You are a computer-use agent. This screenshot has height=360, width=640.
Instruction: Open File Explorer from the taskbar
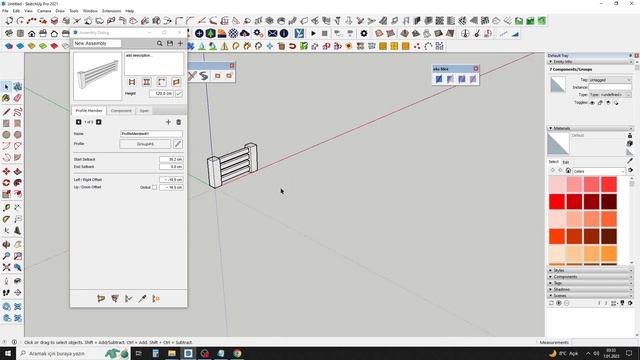coord(171,353)
